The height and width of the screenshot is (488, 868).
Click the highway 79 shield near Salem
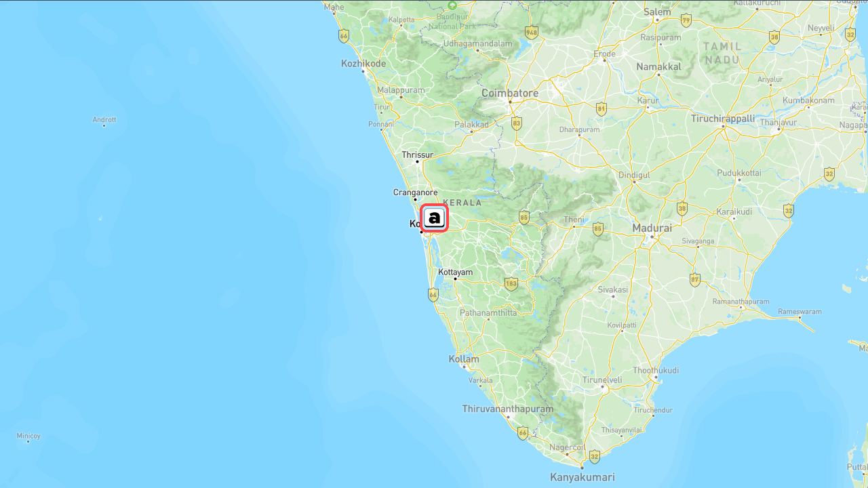pos(686,20)
